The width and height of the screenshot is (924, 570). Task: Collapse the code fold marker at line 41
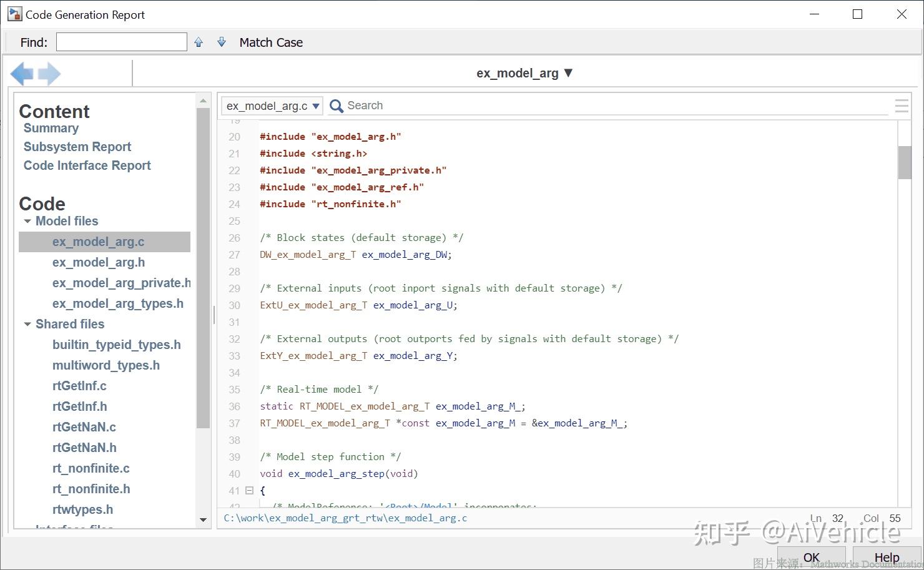[249, 491]
